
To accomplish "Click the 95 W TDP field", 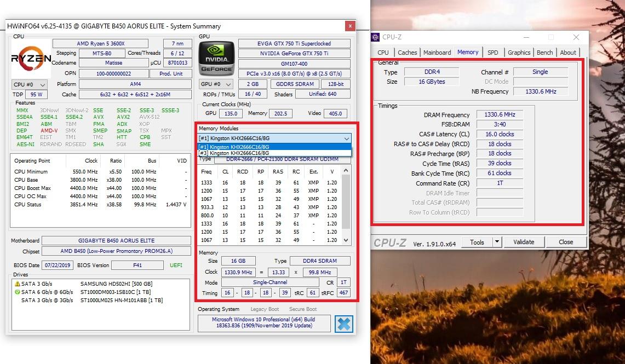I will (36, 94).
